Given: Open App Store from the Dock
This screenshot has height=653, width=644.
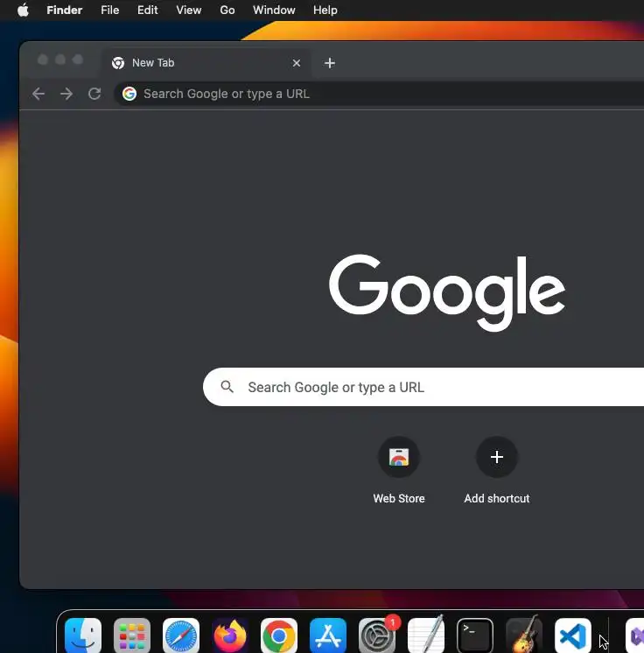Looking at the screenshot, I should click(328, 635).
